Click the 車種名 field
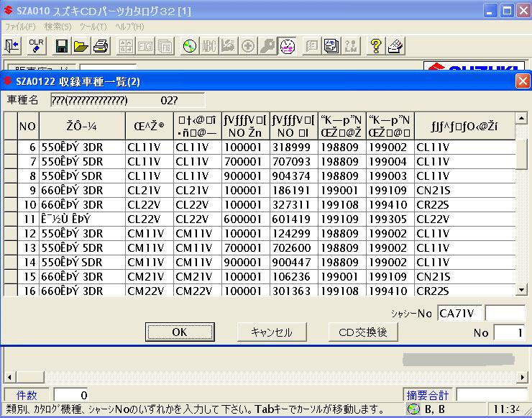Image resolution: width=532 pixels, height=418 pixels. [x=128, y=100]
